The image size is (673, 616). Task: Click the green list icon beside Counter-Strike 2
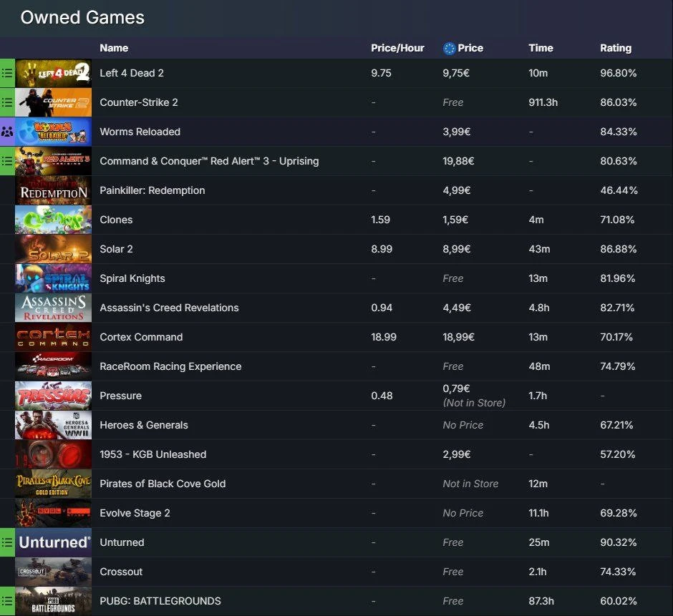coord(7,102)
